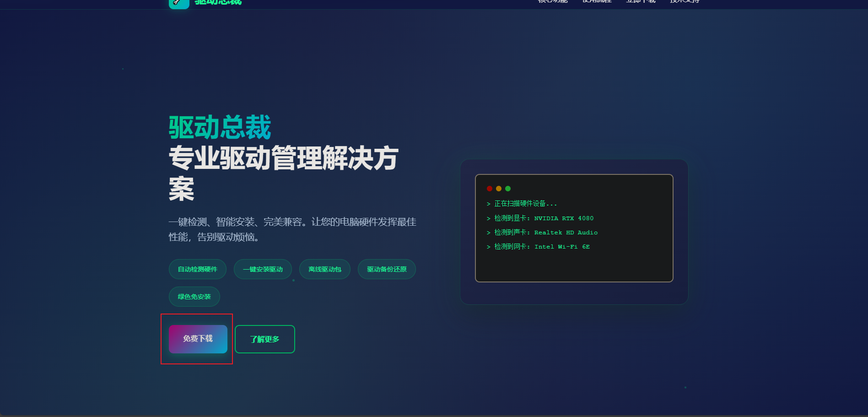868x417 pixels.
Task: Select the 一键安装驱动 feature tag
Action: point(263,269)
